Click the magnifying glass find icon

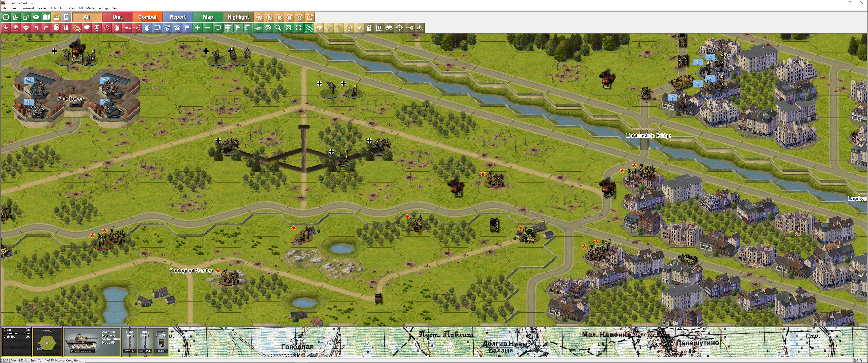(x=278, y=28)
